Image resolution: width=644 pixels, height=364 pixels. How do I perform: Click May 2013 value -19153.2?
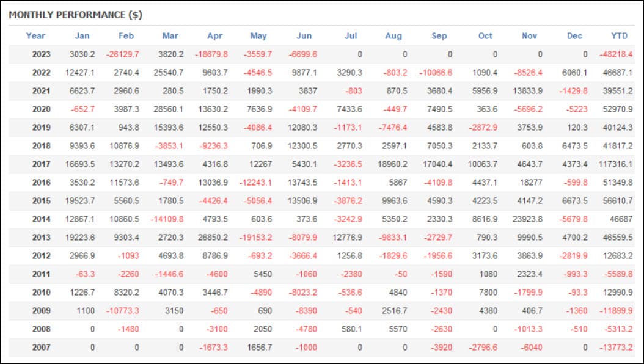click(x=255, y=237)
